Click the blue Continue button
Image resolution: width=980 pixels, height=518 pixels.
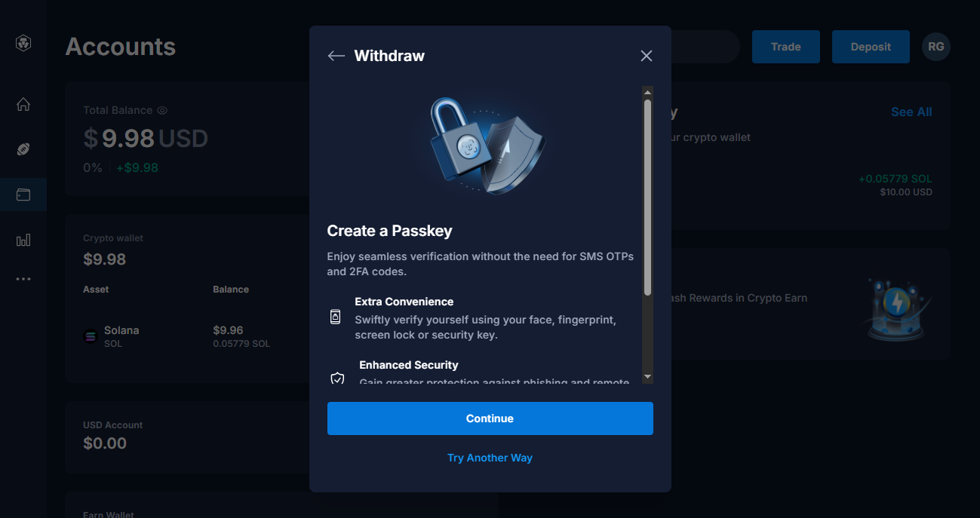(490, 418)
